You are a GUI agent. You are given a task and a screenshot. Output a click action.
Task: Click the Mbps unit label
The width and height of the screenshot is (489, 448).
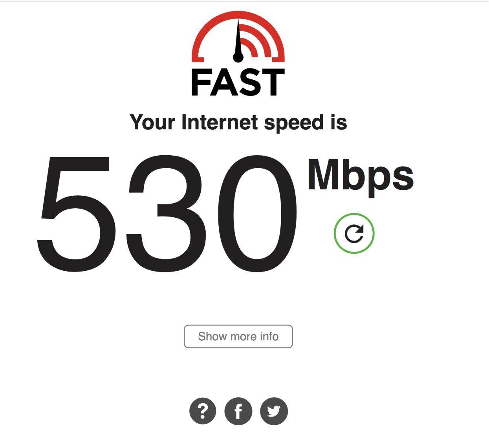pos(360,175)
